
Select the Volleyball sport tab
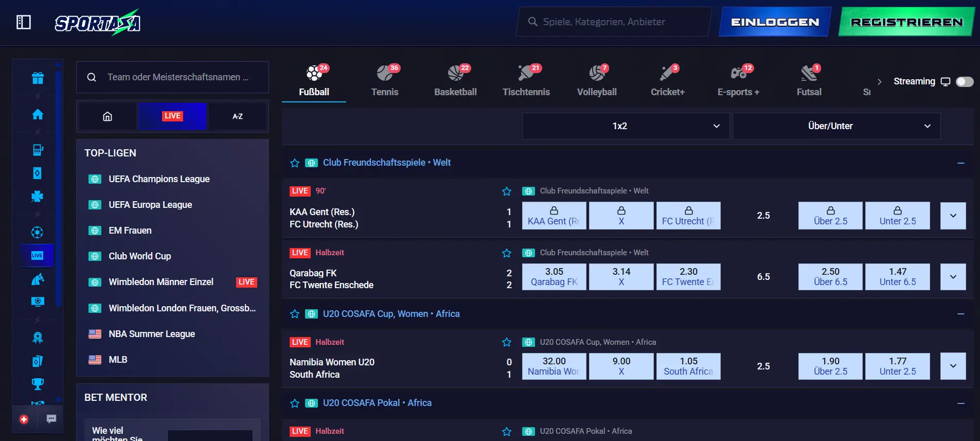tap(597, 81)
